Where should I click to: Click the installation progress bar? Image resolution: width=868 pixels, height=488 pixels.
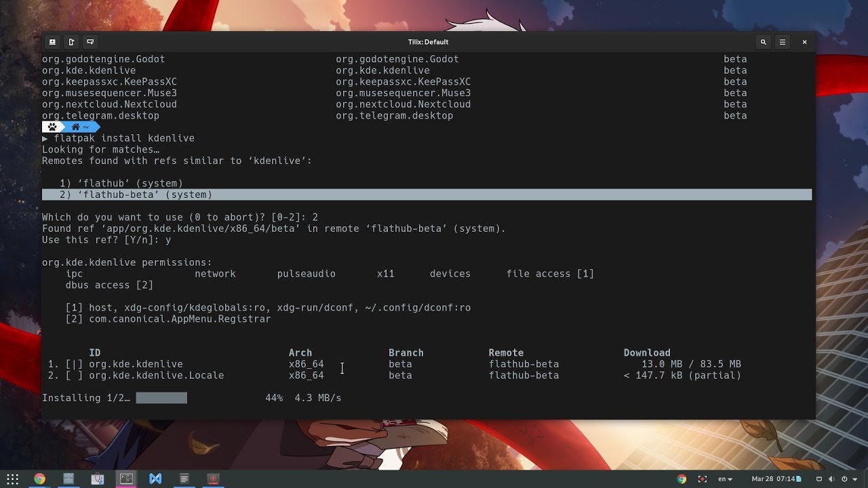tap(161, 398)
